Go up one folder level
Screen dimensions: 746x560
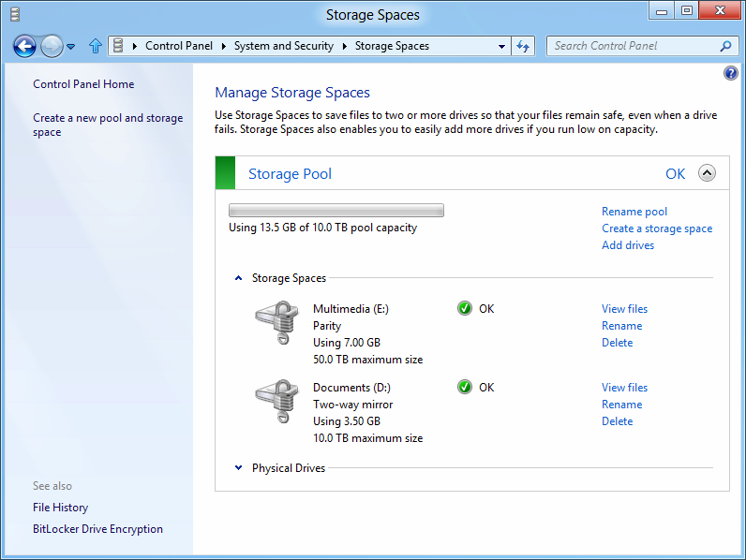click(x=96, y=46)
